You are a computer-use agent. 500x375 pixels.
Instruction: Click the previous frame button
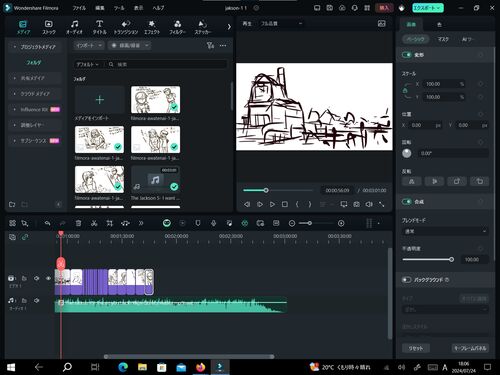(247, 204)
